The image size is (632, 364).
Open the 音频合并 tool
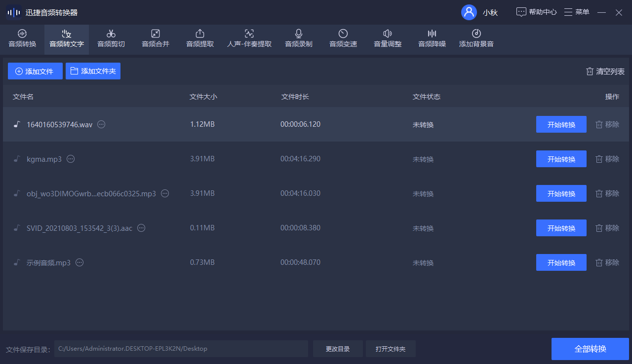(156, 38)
